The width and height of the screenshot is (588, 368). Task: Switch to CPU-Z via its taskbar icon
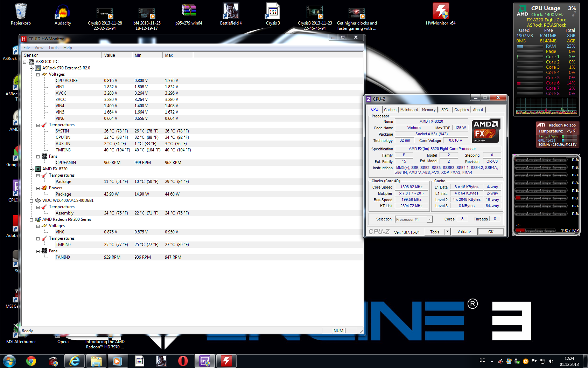click(x=205, y=361)
